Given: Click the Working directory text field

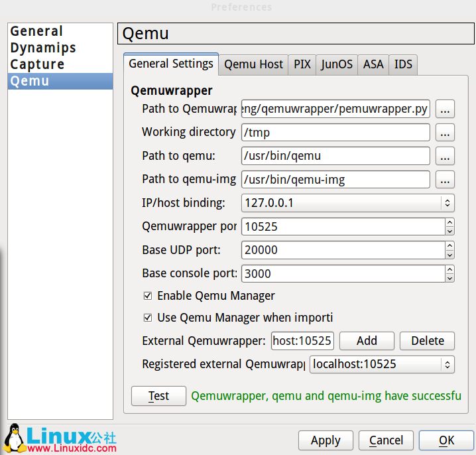Looking at the screenshot, I should point(335,133).
